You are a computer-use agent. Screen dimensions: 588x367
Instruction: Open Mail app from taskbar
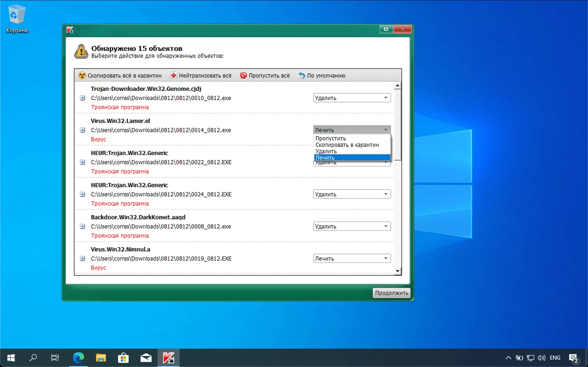click(146, 358)
